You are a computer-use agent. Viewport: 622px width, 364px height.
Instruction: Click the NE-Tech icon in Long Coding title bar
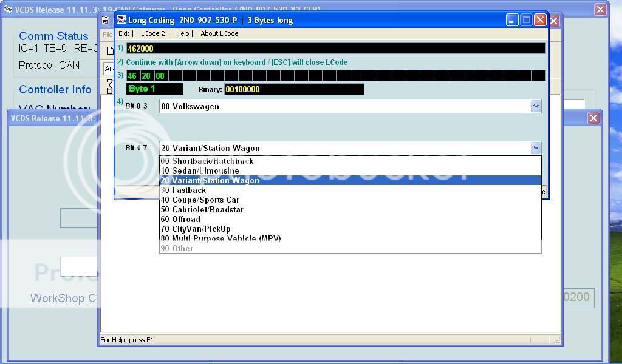[121, 20]
